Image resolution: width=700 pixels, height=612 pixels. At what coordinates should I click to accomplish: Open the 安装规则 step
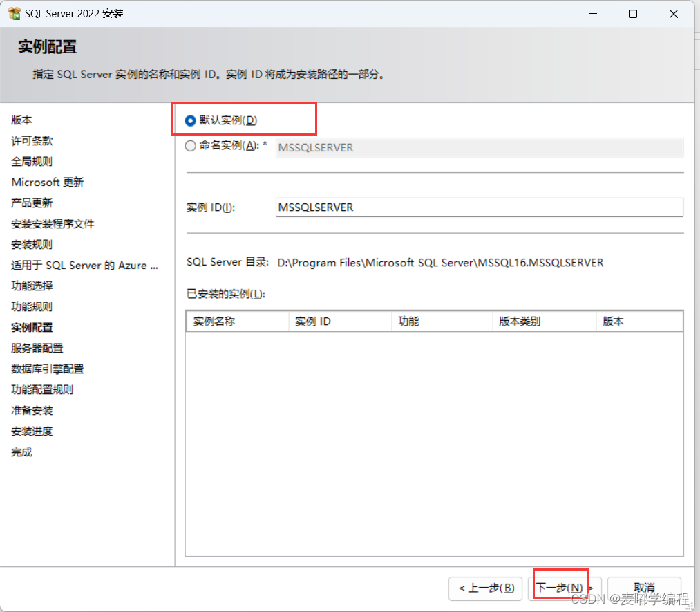30,244
